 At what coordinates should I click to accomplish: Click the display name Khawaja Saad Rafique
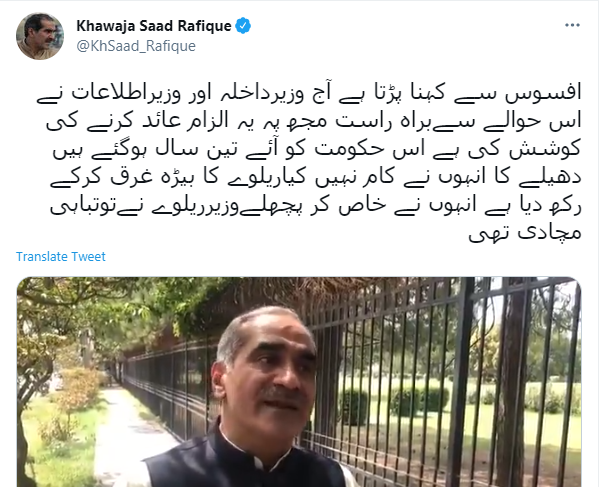154,26
